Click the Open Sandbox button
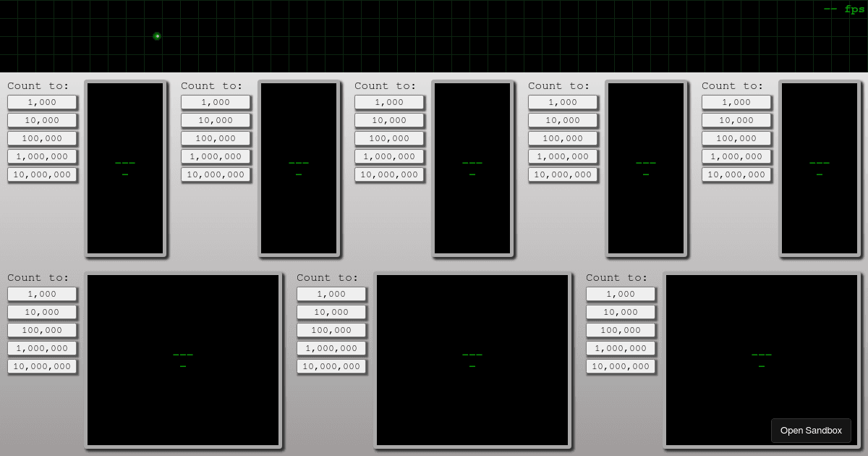 click(x=811, y=430)
